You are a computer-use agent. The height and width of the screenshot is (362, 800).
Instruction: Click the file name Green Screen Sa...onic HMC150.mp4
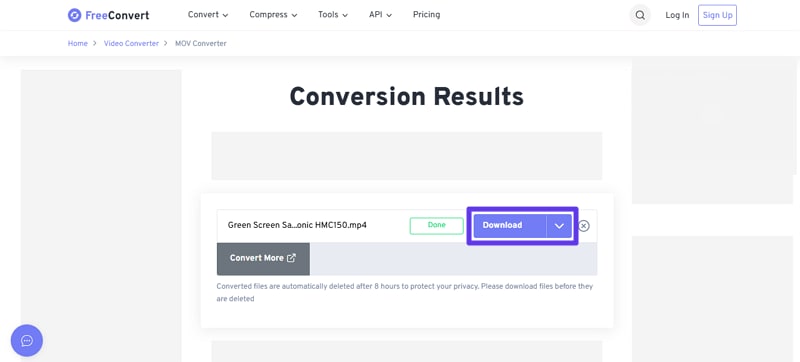point(297,225)
